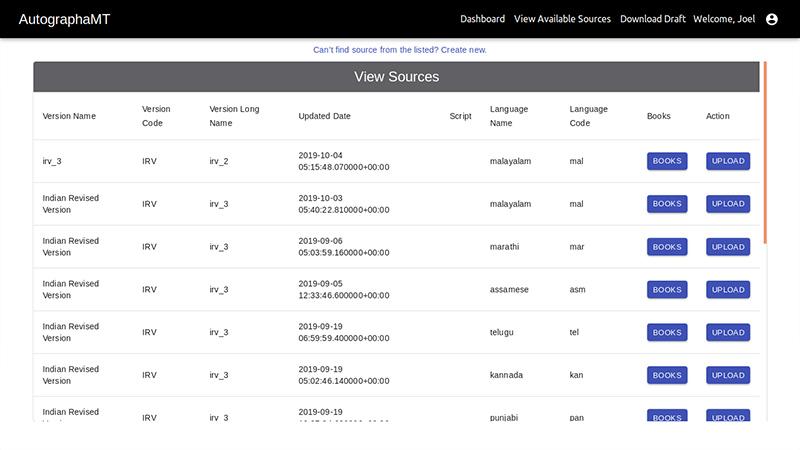Go to the Dashboard menu item

click(482, 19)
